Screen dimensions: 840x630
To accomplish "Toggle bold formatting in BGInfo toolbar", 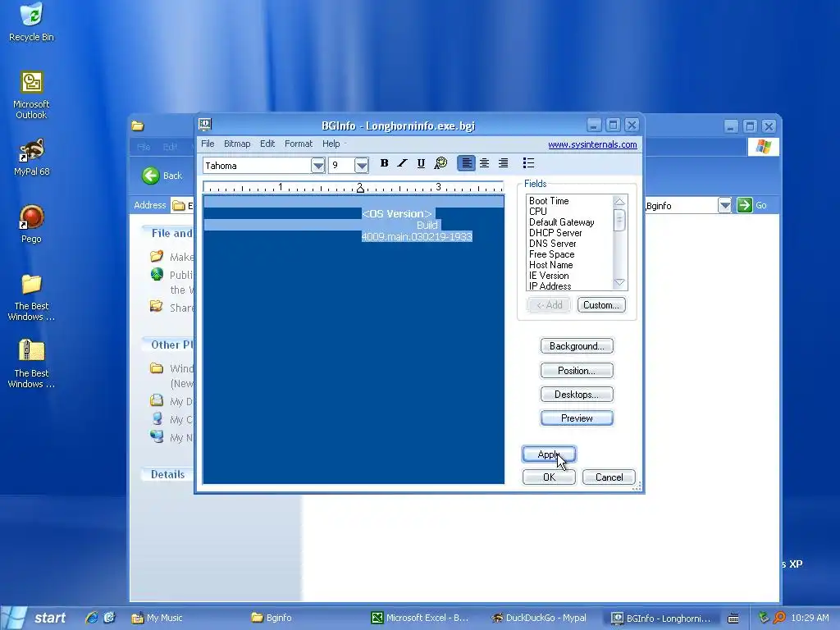I will 384,163.
